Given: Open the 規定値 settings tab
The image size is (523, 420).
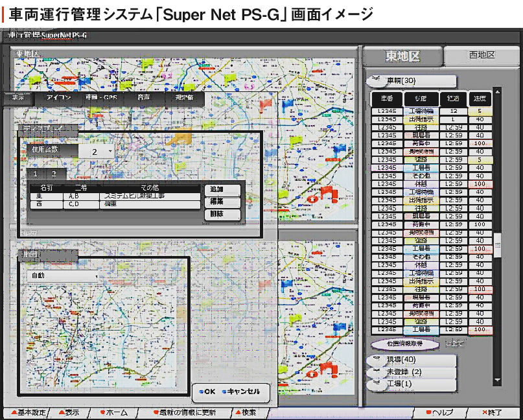Looking at the screenshot, I should coord(185,98).
